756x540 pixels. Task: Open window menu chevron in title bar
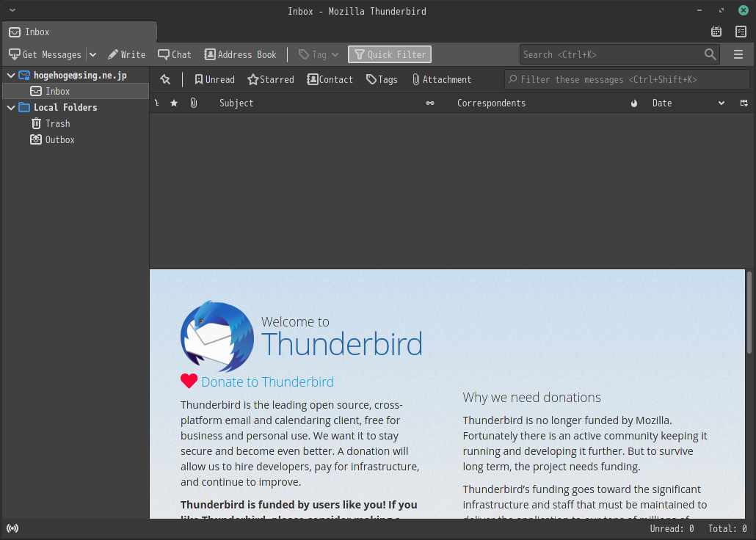12,10
